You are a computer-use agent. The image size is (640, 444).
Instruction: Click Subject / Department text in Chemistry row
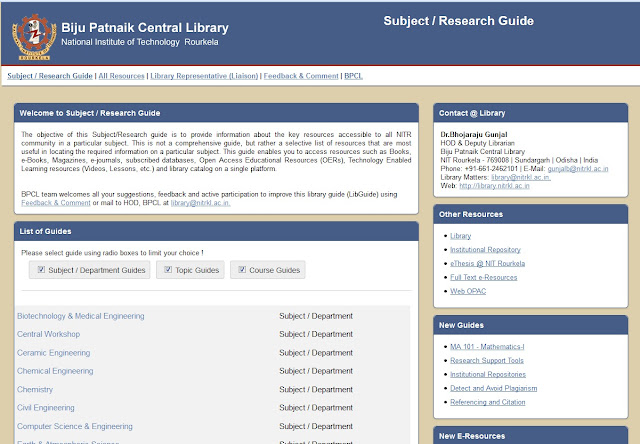point(316,389)
